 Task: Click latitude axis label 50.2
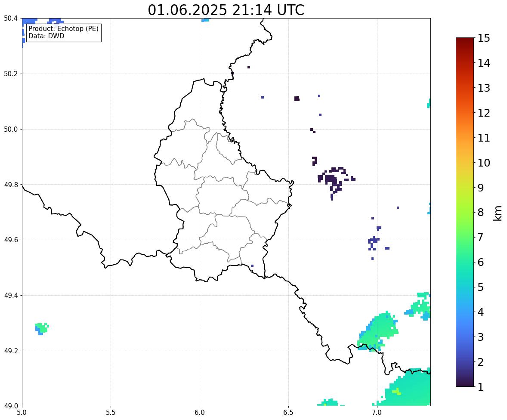(x=10, y=74)
